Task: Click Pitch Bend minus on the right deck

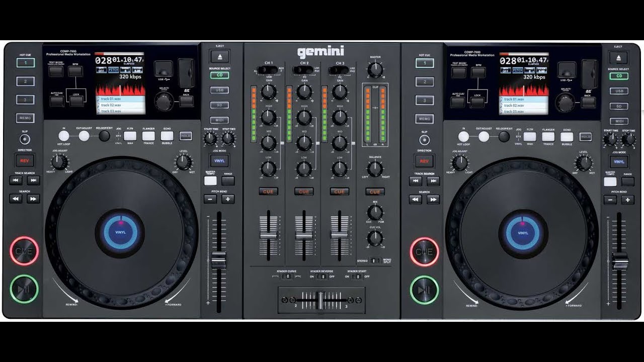Action: click(x=610, y=200)
